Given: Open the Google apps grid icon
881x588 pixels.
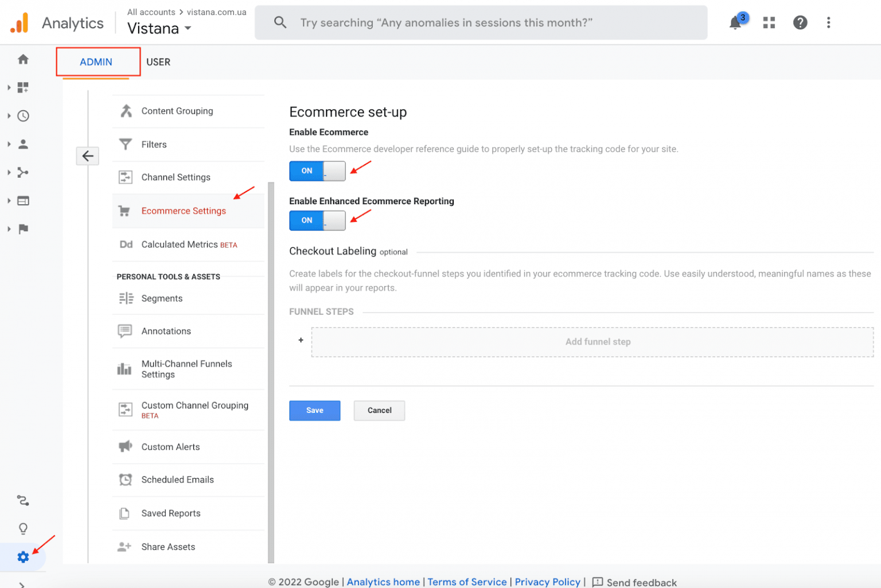Looking at the screenshot, I should pos(769,22).
